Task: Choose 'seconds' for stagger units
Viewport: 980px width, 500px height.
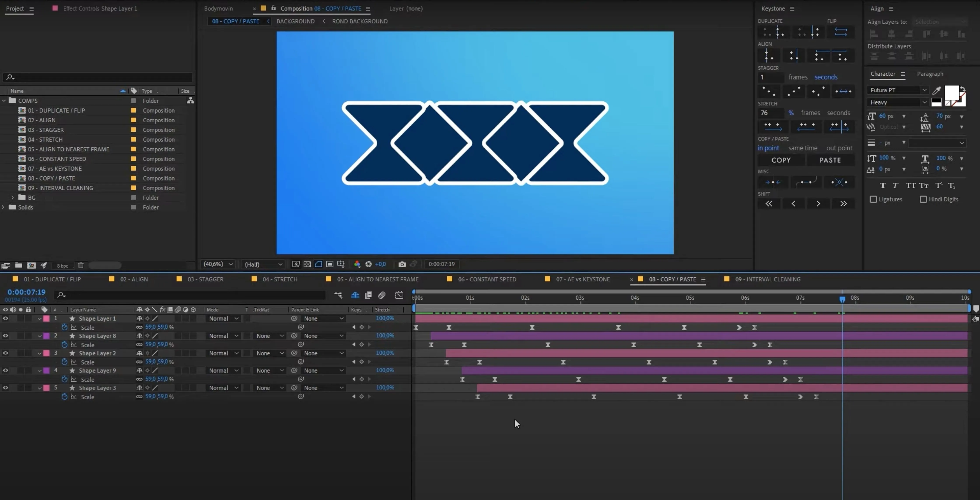Action: 826,77
